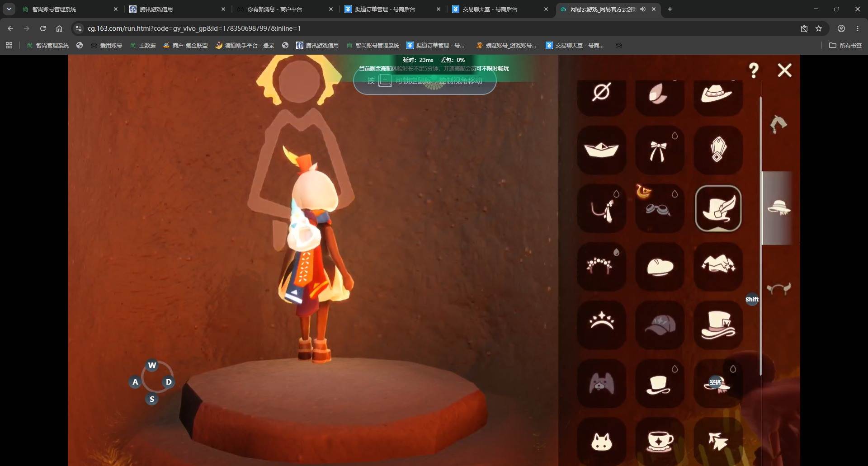
Task: Open the 所有书签 bookmarks folder
Action: pyautogui.click(x=845, y=45)
